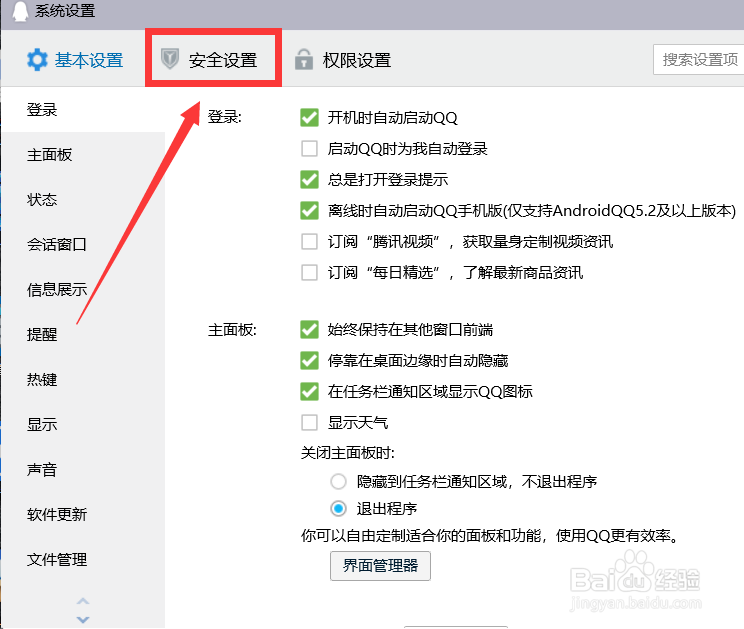Select 登录 in the sidebar
Image resolution: width=744 pixels, height=629 pixels.
point(83,110)
